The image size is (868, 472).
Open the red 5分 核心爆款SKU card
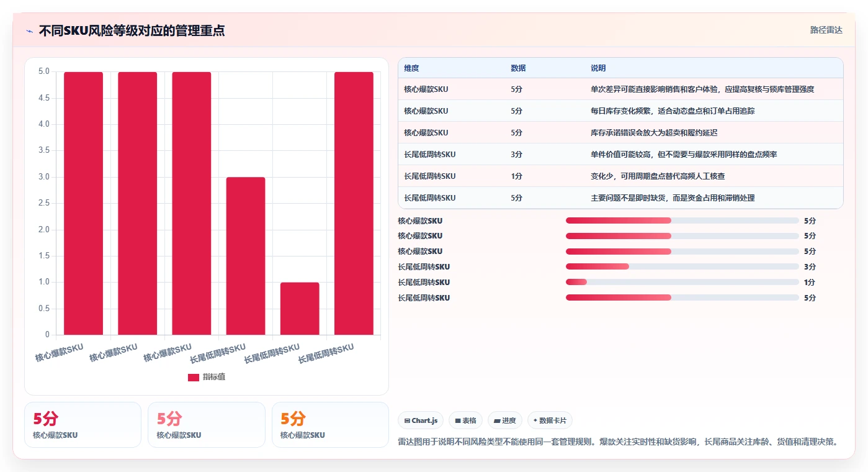coord(83,425)
